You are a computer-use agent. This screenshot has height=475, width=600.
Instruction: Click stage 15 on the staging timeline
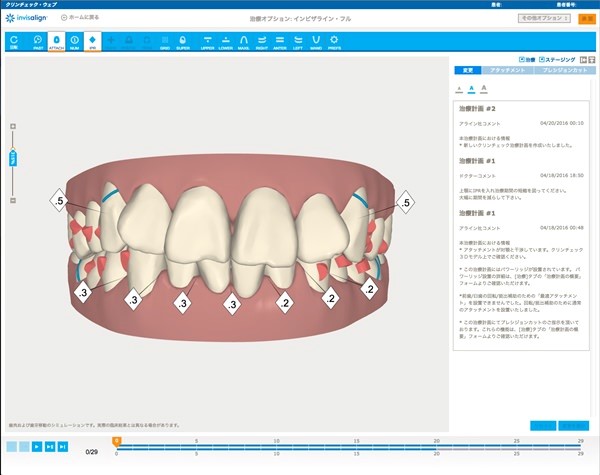[355, 449]
